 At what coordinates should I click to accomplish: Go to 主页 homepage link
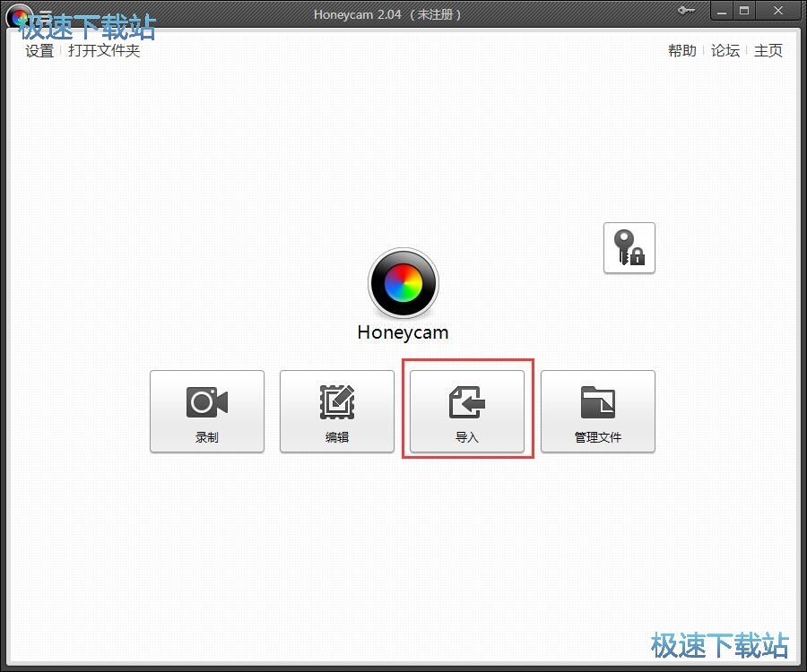pyautogui.click(x=768, y=50)
